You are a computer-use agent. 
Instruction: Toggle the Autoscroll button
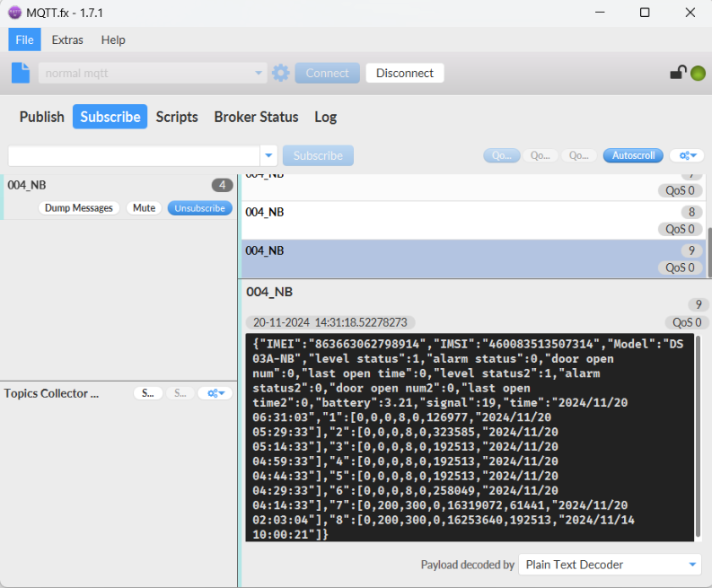click(633, 155)
